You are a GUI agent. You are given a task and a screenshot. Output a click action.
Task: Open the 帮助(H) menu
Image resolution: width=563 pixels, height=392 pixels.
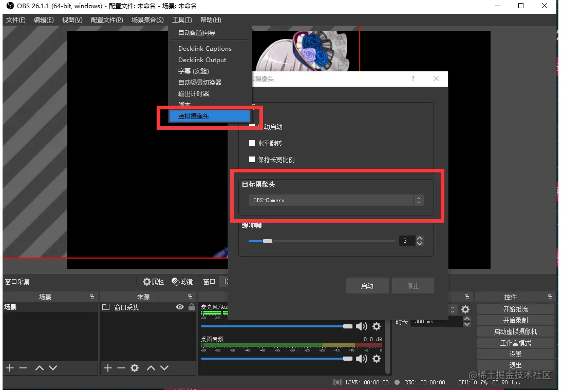coord(211,20)
